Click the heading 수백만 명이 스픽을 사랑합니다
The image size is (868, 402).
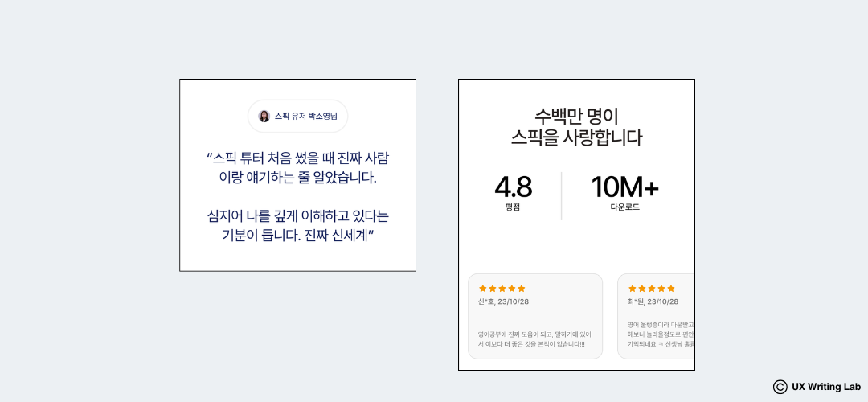(576, 127)
